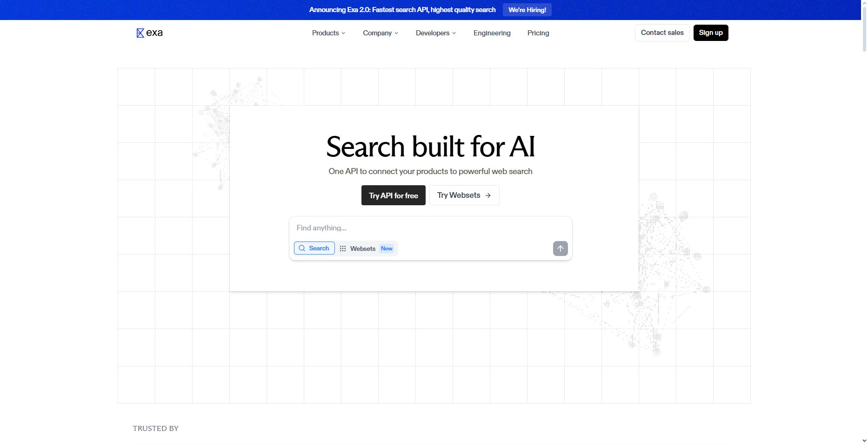Click the TRUSTED BY label
Screen dimensions: 868x444
point(156,428)
